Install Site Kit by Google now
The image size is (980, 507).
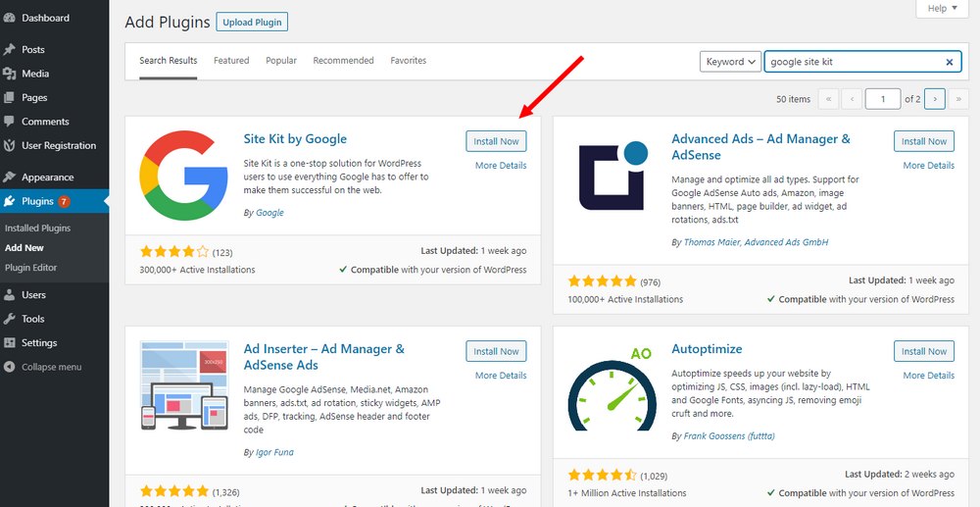click(x=496, y=141)
